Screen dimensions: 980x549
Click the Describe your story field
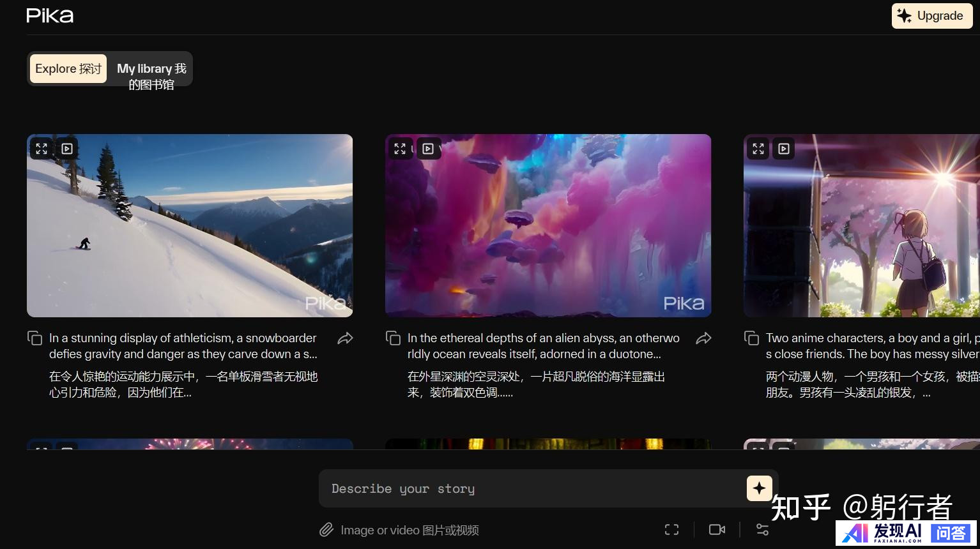click(x=530, y=489)
